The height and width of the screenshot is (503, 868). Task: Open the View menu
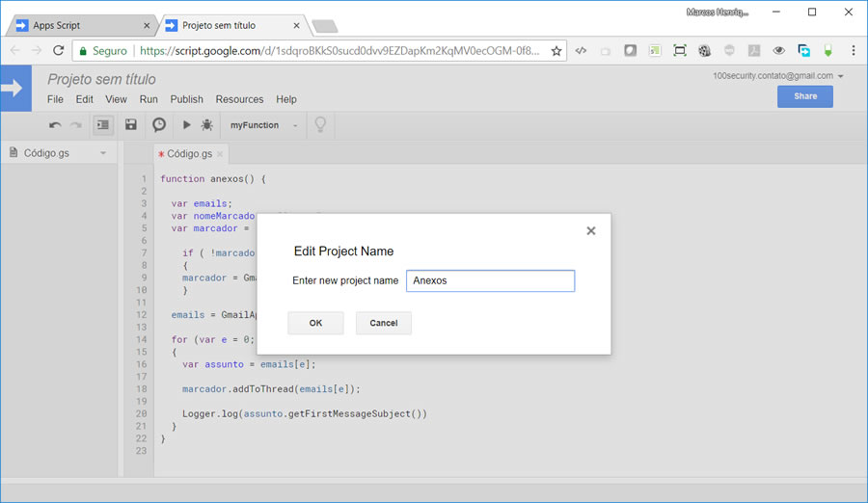tap(117, 99)
